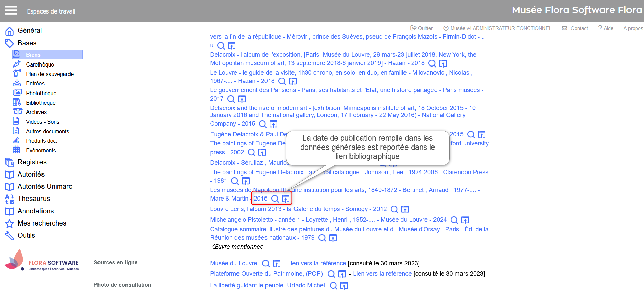This screenshot has height=291, width=644.
Task: Open the Contact link
Action: click(575, 28)
